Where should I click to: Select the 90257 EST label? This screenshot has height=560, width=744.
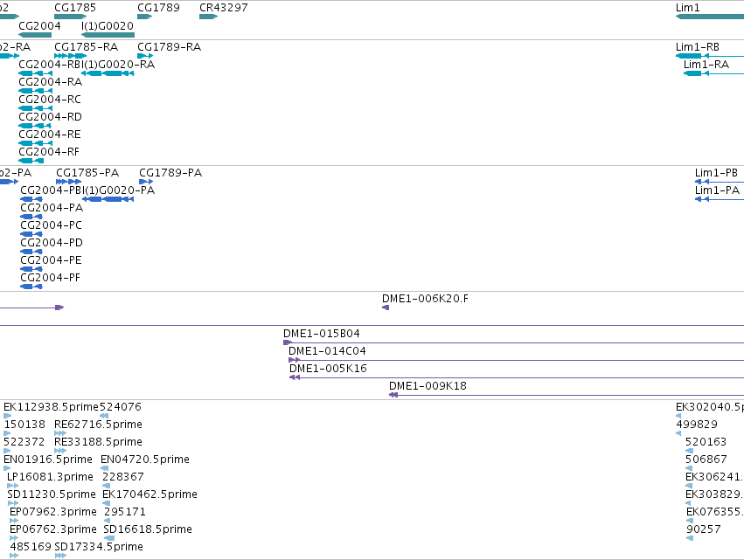pyautogui.click(x=704, y=530)
